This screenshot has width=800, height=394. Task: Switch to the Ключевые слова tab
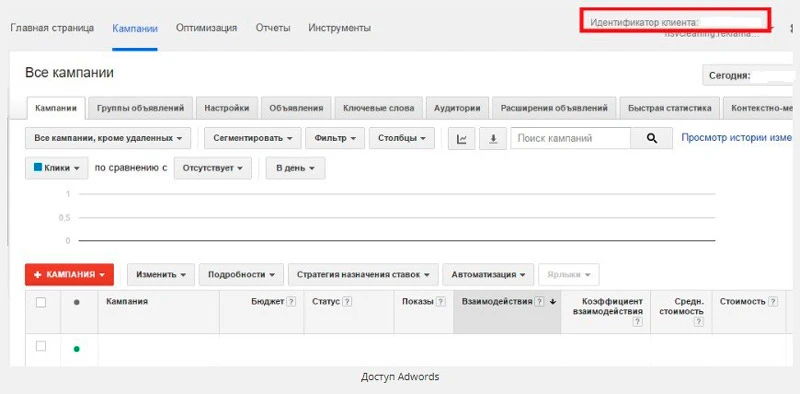pos(379,108)
